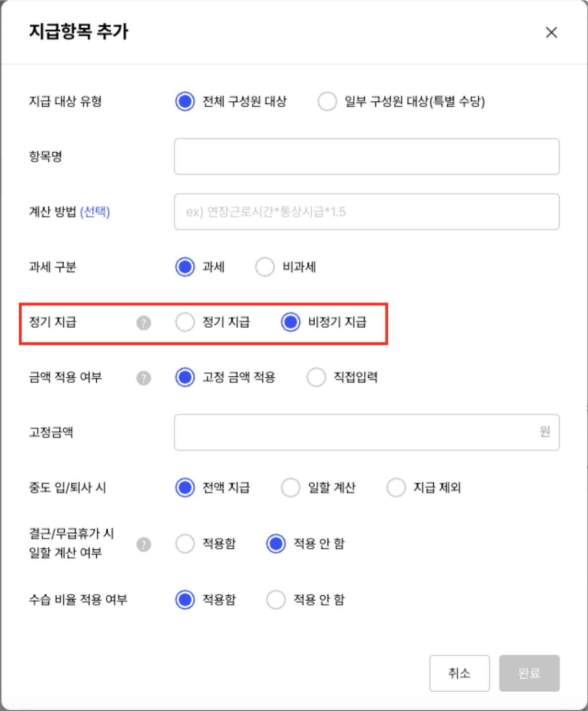The height and width of the screenshot is (711, 588).
Task: Click the 취소 button
Action: [460, 673]
